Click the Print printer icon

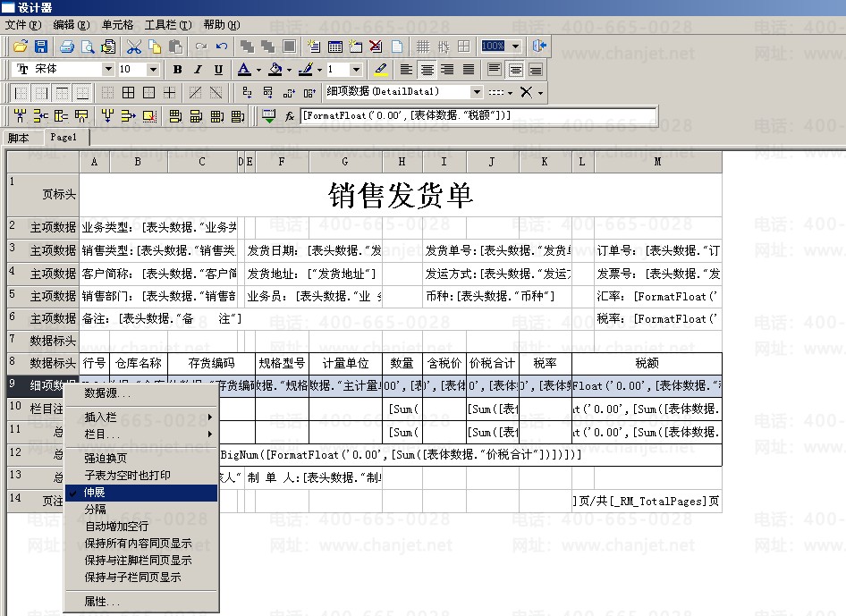(66, 46)
